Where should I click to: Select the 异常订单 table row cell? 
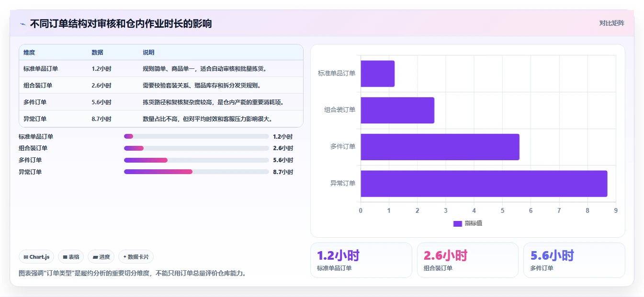35,119
